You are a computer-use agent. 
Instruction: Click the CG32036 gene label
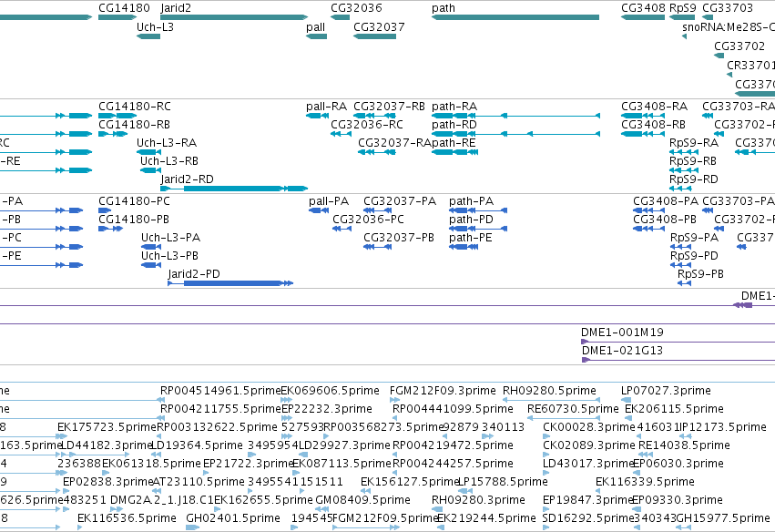pos(356,8)
